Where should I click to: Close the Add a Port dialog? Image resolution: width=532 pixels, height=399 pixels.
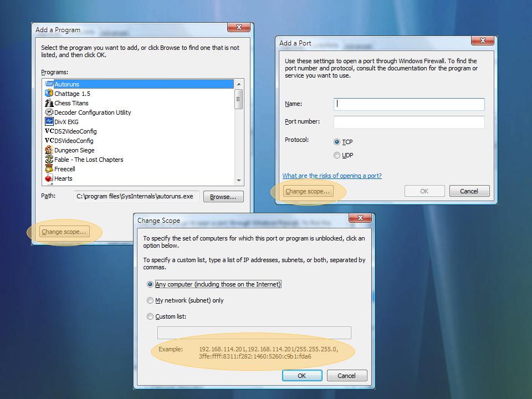coord(483,40)
